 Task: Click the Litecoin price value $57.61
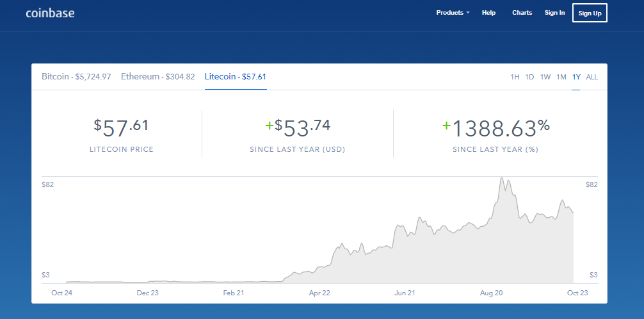(121, 127)
